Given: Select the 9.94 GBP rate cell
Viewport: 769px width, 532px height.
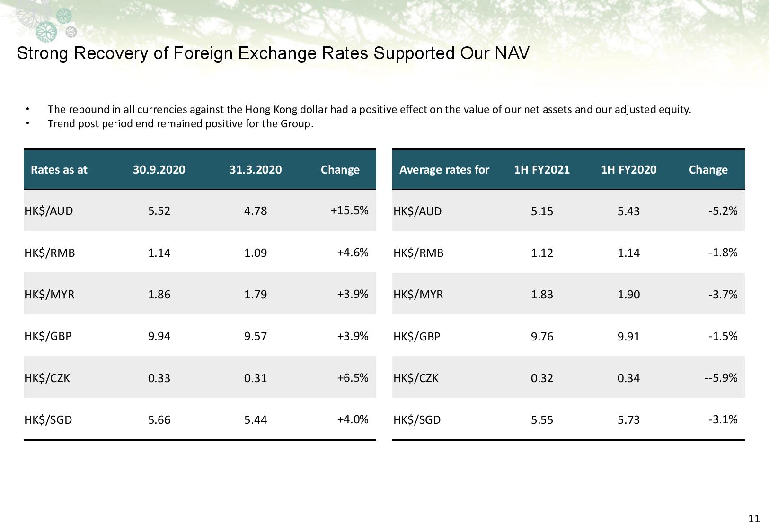Looking at the screenshot, I should pos(159,336).
